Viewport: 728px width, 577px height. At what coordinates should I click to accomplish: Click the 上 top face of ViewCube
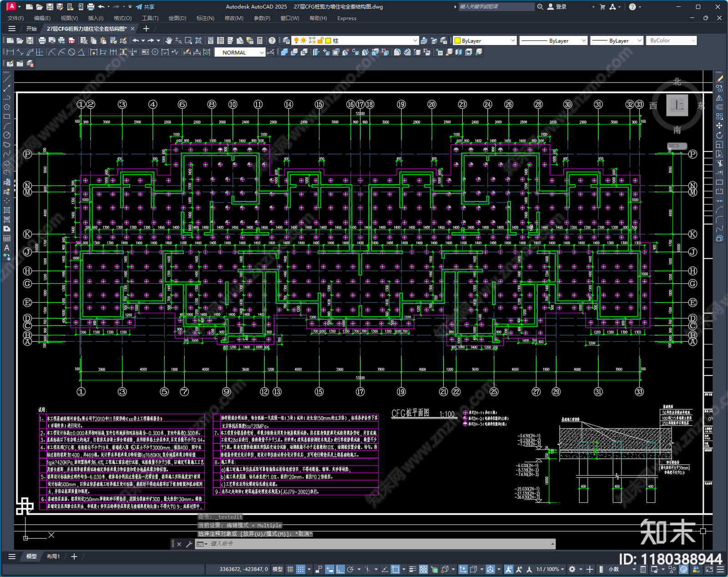click(x=677, y=105)
